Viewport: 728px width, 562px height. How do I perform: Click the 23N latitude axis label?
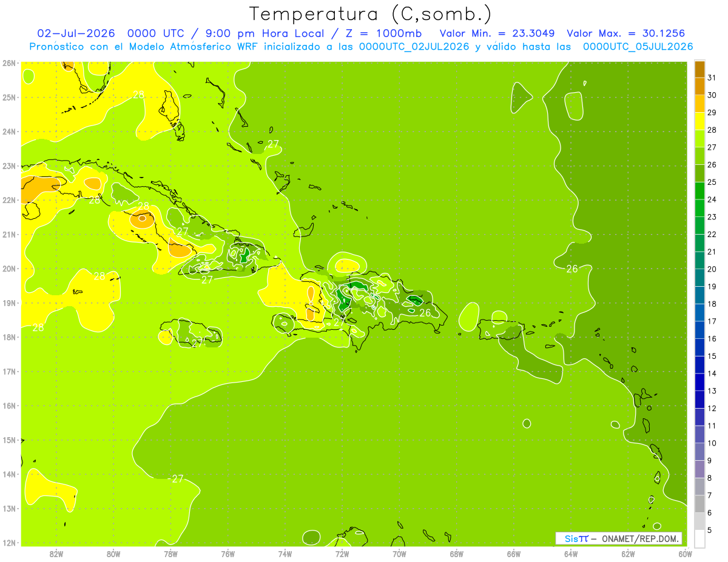point(8,166)
